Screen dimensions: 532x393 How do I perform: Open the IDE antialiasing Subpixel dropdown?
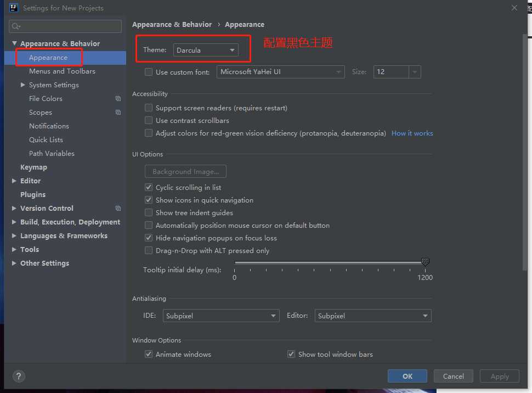[x=221, y=316]
